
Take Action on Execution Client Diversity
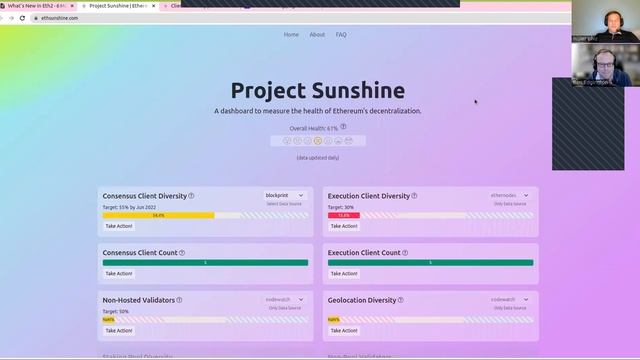(x=344, y=226)
